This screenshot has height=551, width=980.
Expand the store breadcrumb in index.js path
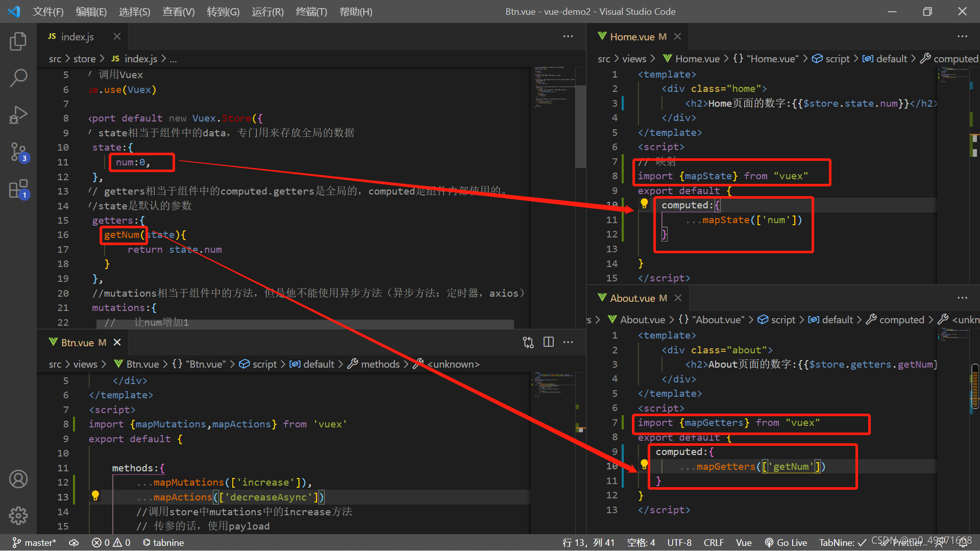[85, 58]
